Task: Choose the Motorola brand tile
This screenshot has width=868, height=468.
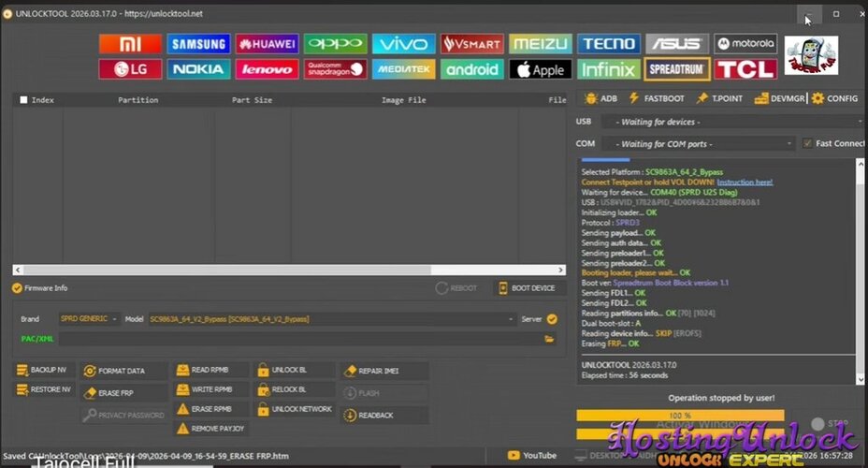Action: [745, 44]
